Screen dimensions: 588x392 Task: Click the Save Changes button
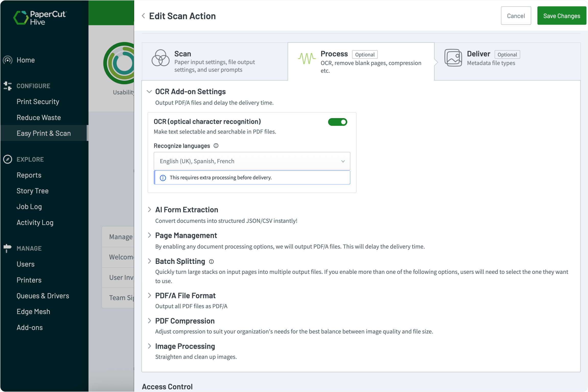point(561,16)
